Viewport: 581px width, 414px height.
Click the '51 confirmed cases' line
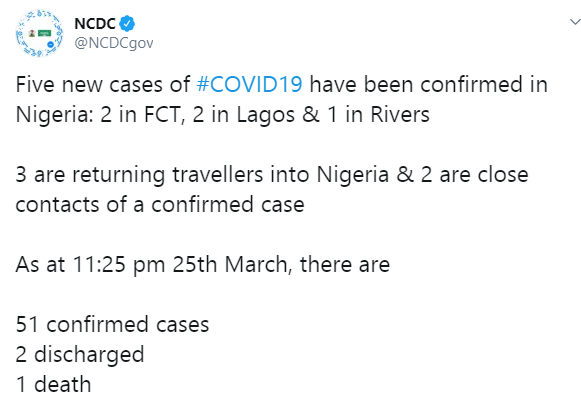click(112, 325)
